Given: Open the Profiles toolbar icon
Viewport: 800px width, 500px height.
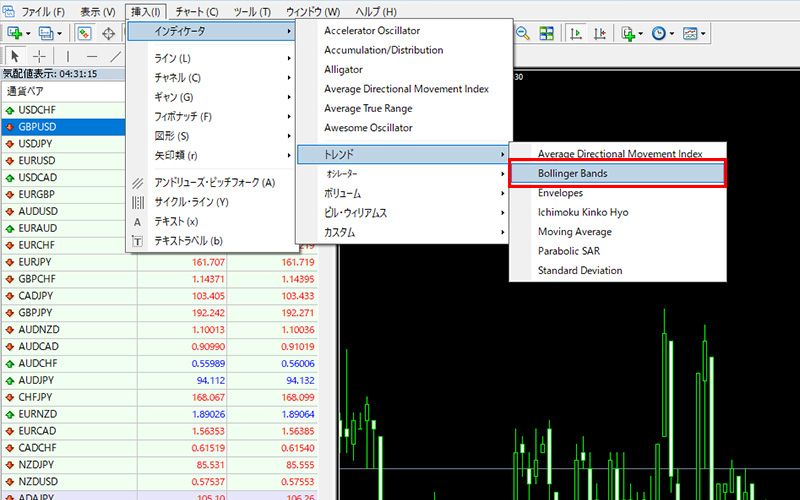Looking at the screenshot, I should (x=47, y=33).
